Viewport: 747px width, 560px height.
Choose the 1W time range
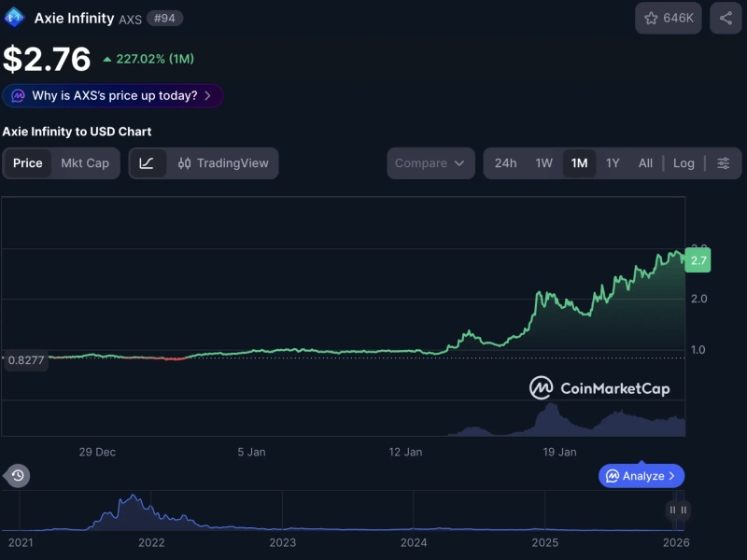tap(544, 163)
